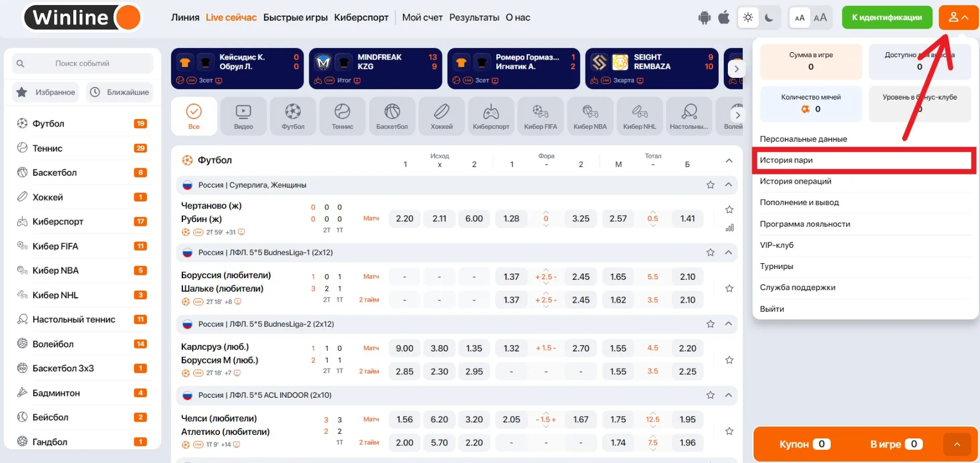The image size is (980, 463).
Task: Open the Мой счет menu item
Action: pyautogui.click(x=422, y=18)
